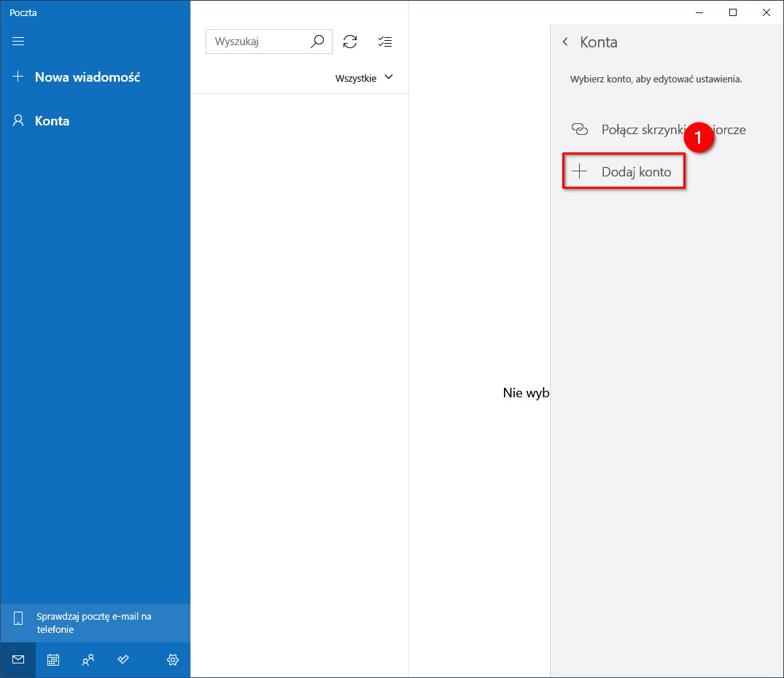Expand the Wszystkie filter dropdown
Image resolution: width=784 pixels, height=678 pixels.
pos(364,78)
